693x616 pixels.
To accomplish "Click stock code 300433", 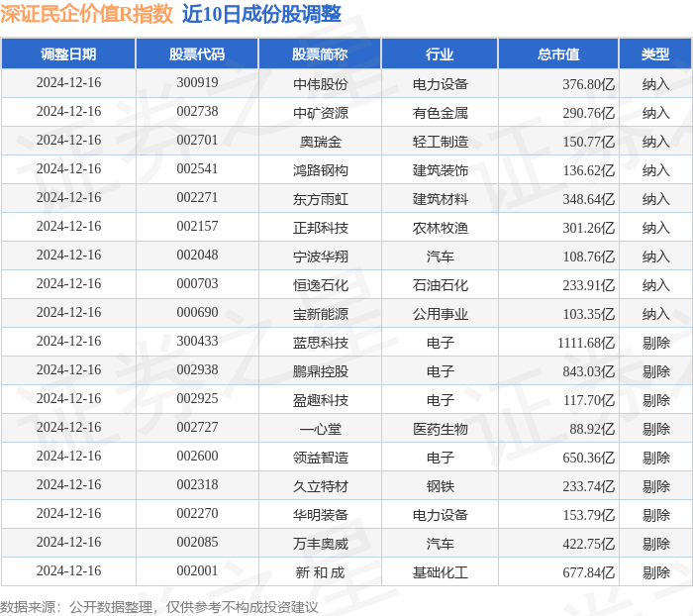I will [x=197, y=342].
